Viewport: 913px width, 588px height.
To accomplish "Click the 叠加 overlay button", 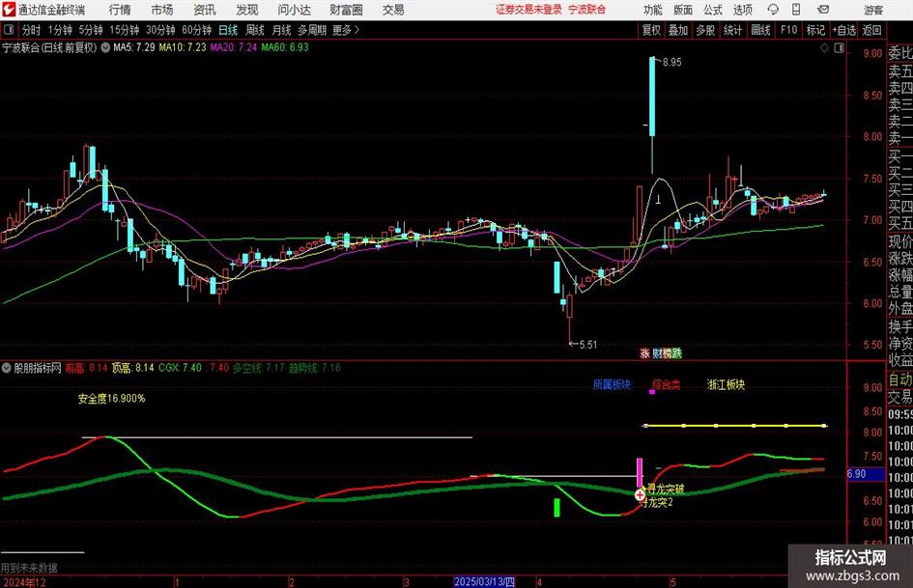I will coord(678,30).
